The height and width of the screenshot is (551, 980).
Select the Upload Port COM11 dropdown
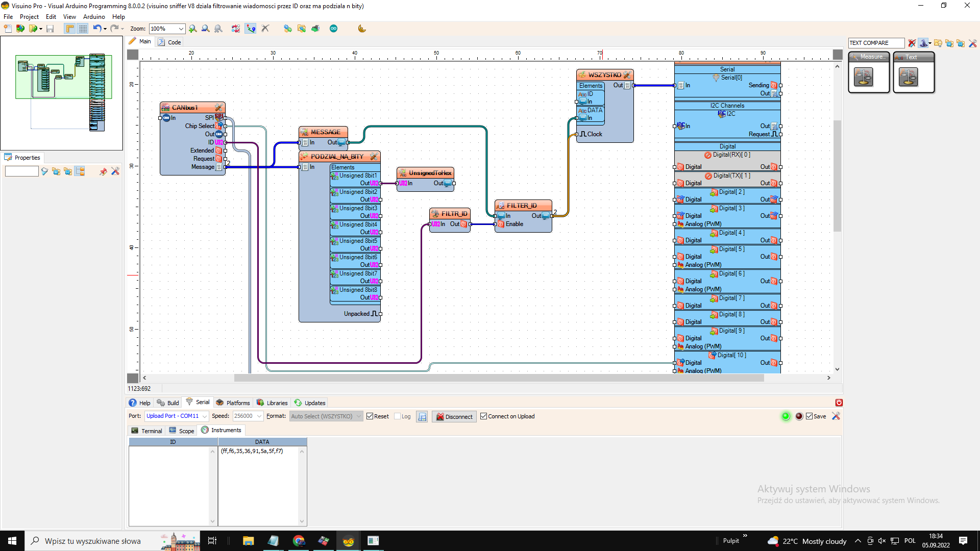click(x=177, y=416)
